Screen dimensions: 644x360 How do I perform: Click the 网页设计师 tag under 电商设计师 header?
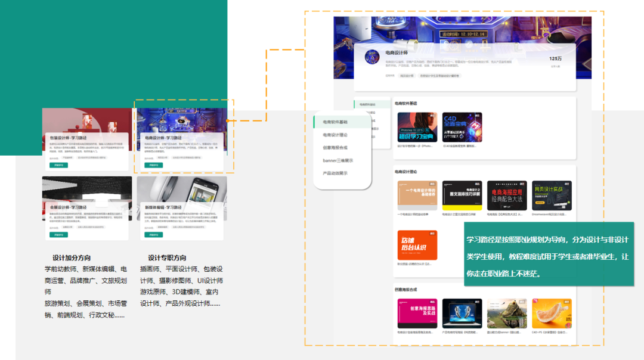point(407,76)
